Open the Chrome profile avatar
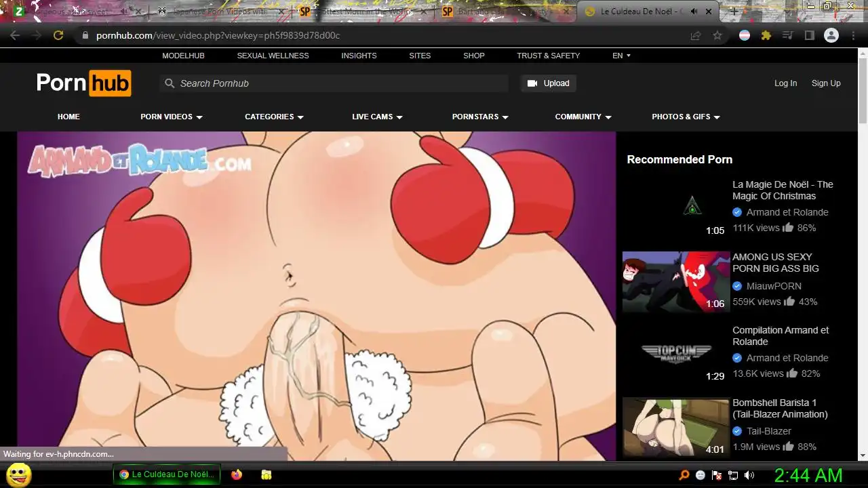 pos(831,35)
